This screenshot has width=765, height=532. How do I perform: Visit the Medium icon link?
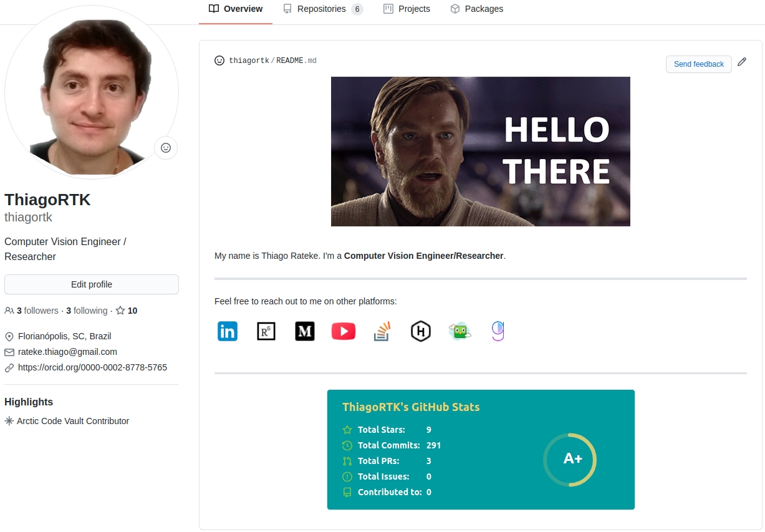(x=305, y=331)
